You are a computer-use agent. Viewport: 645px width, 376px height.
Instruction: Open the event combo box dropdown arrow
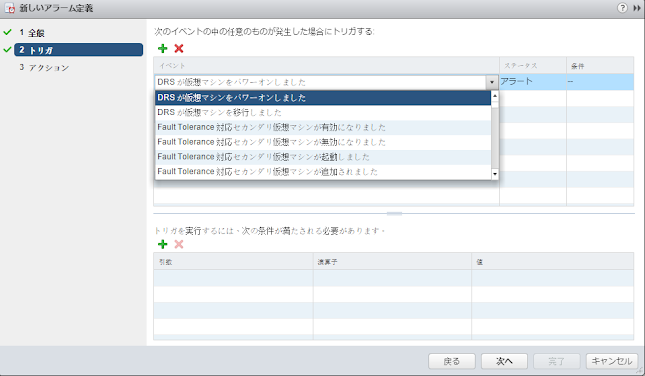click(492, 82)
